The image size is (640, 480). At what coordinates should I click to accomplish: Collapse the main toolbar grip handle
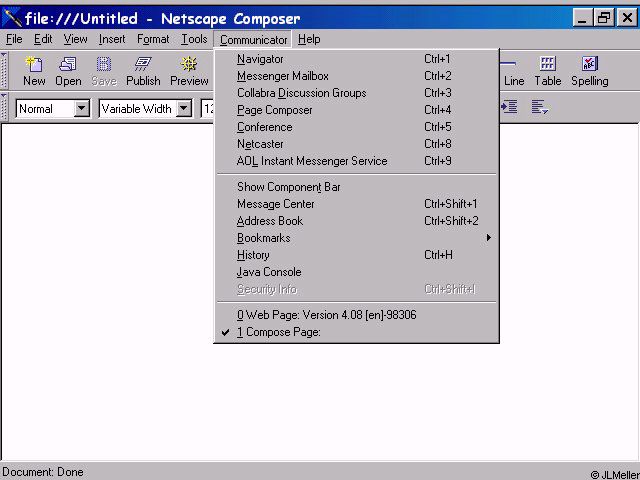click(x=4, y=70)
